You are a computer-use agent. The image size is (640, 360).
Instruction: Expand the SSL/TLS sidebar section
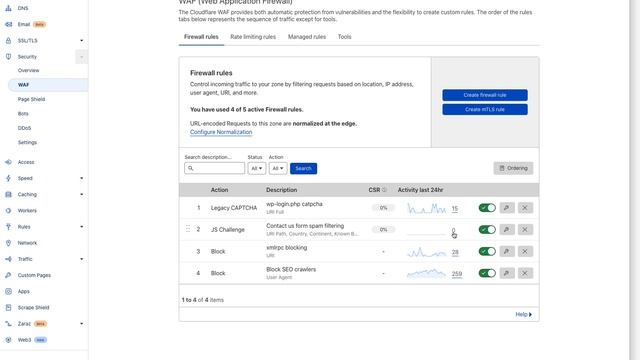pos(82,40)
